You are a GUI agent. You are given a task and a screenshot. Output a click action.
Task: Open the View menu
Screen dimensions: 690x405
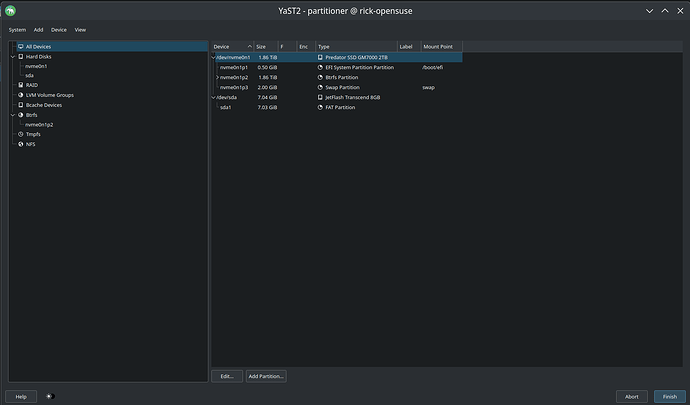(80, 30)
